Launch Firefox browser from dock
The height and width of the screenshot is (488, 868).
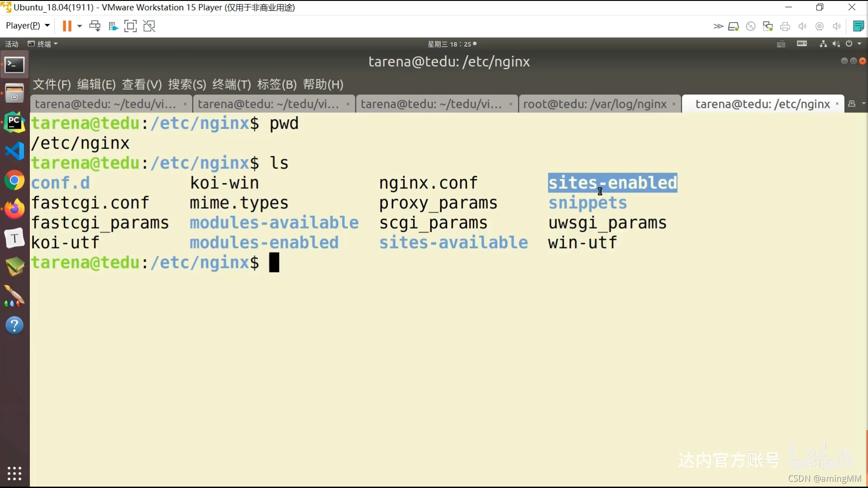click(14, 209)
